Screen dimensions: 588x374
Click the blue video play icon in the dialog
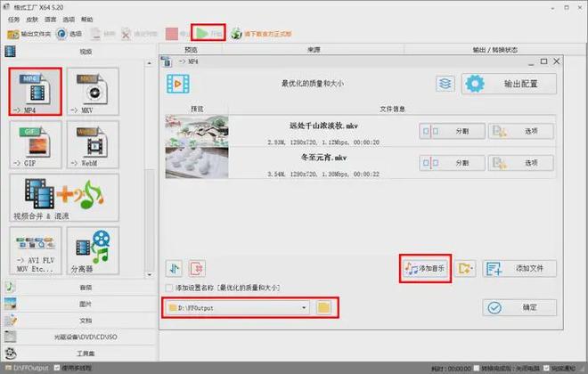[178, 84]
